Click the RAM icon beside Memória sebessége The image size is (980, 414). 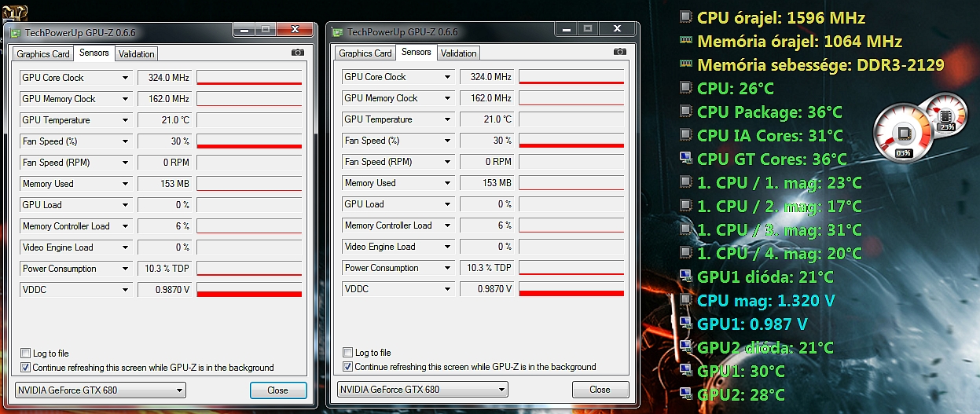(685, 64)
